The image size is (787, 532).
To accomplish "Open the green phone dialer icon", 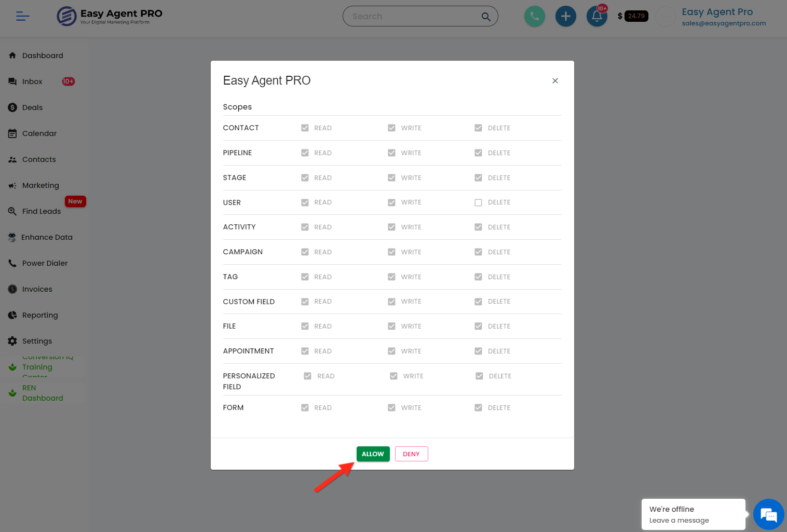I will (x=535, y=17).
